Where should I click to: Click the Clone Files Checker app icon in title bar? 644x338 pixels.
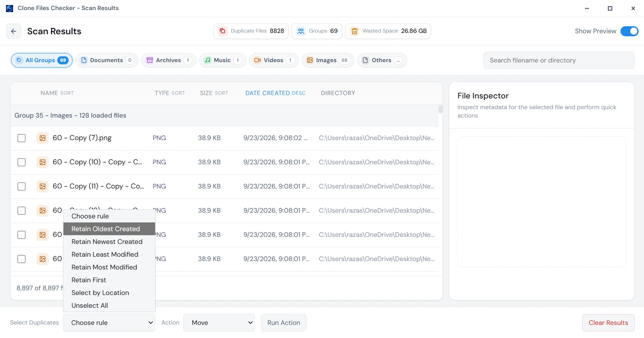point(10,8)
